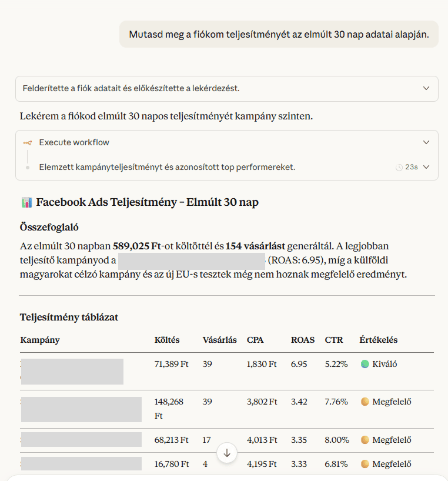The width and height of the screenshot is (448, 481).
Task: Click the Teljesítmény táblázat heading
Action: click(69, 316)
